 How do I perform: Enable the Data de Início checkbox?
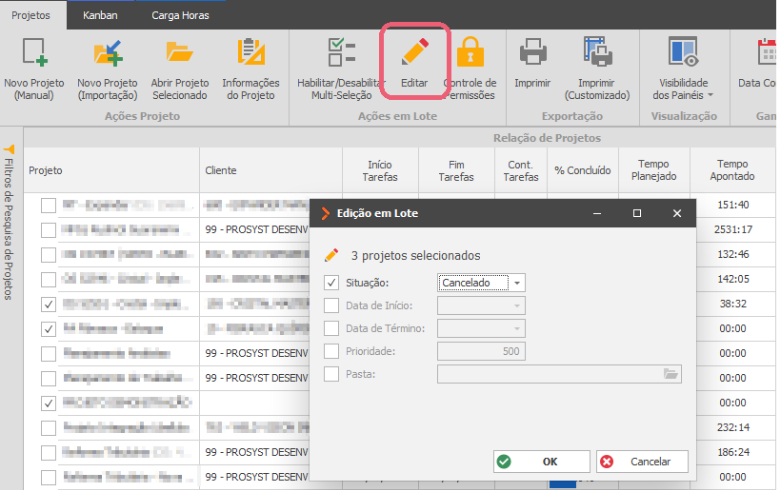(x=332, y=305)
